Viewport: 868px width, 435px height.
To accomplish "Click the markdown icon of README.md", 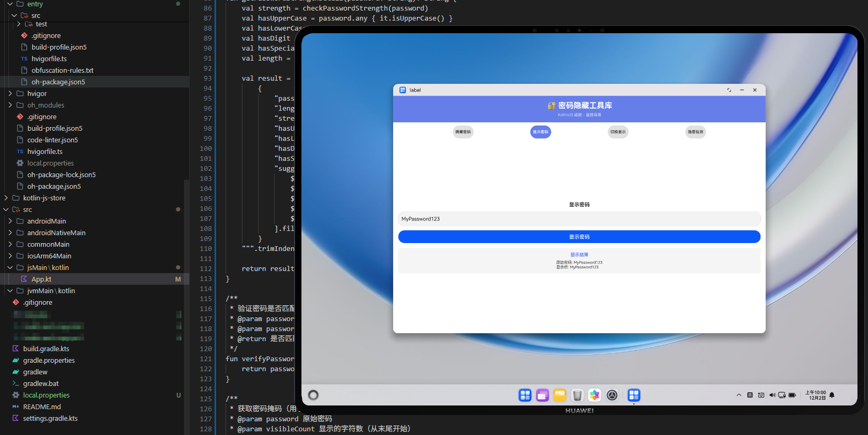I will coord(15,407).
